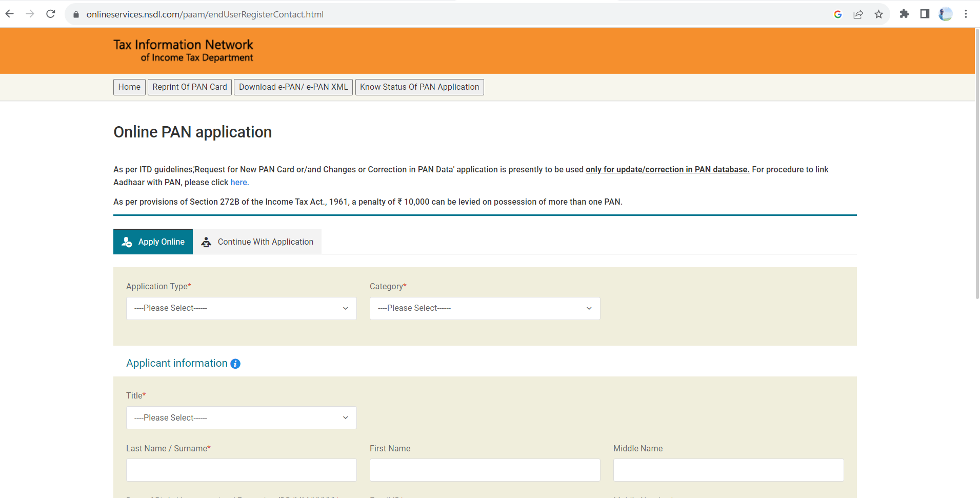Viewport: 980px width, 498px height.
Task: Reload the page with the refresh icon
Action: pos(50,14)
